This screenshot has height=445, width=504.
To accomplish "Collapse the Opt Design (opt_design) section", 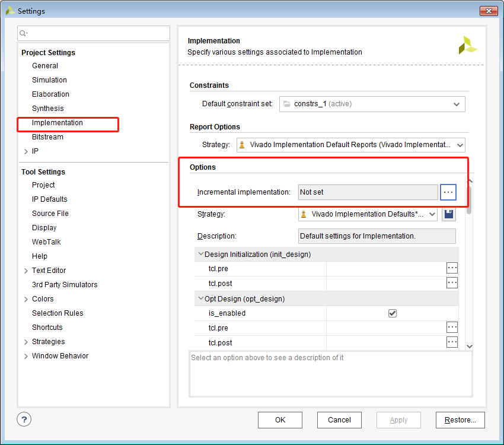I will pos(201,298).
